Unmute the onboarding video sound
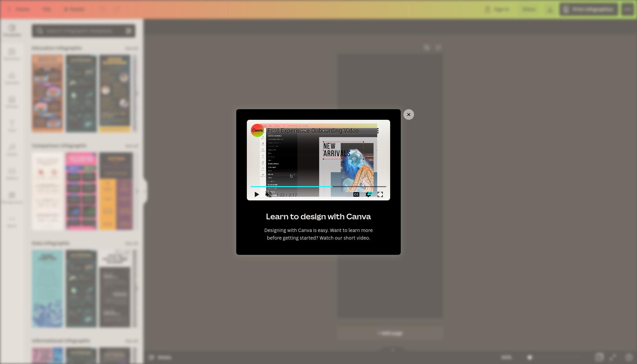 268,194
